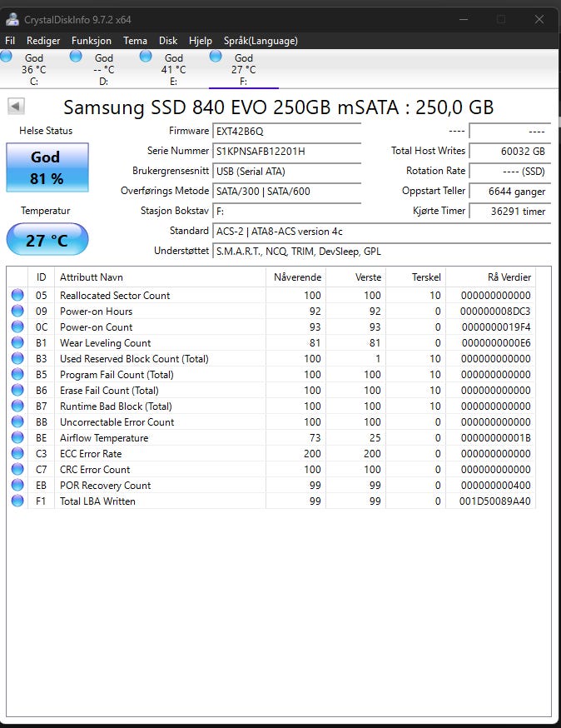The width and height of the screenshot is (561, 728).
Task: Click status orb for Airflow Temperature
Action: point(17,437)
